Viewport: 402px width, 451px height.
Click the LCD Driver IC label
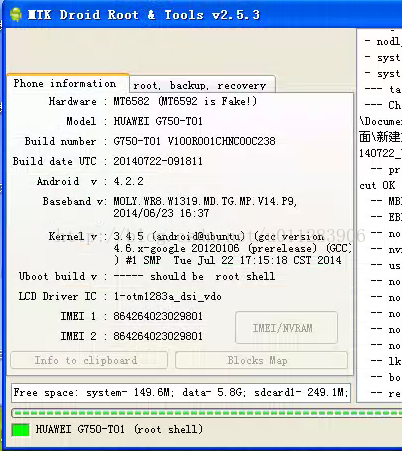(58, 296)
